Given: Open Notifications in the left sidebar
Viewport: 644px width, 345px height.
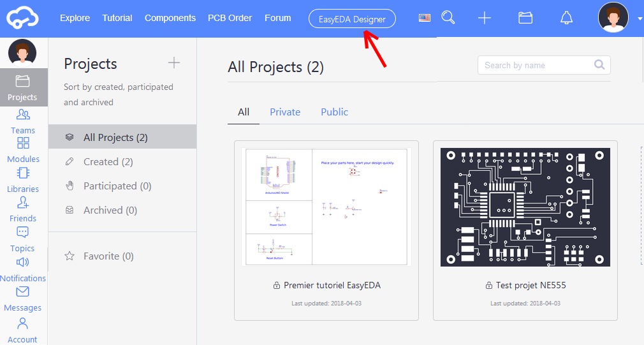Looking at the screenshot, I should click(23, 269).
